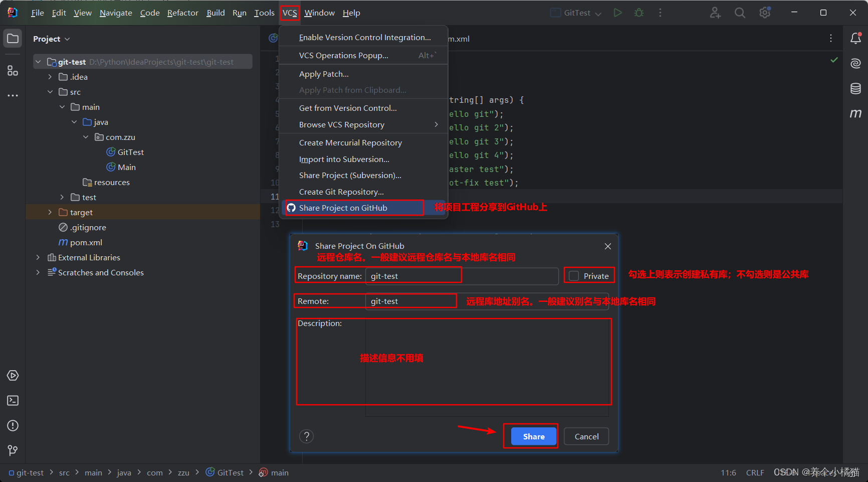This screenshot has width=868, height=482.
Task: Show more tool windows ellipsis
Action: (x=13, y=95)
